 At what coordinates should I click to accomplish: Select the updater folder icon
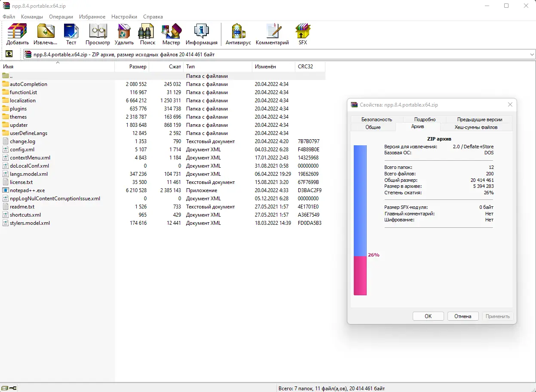click(6, 125)
